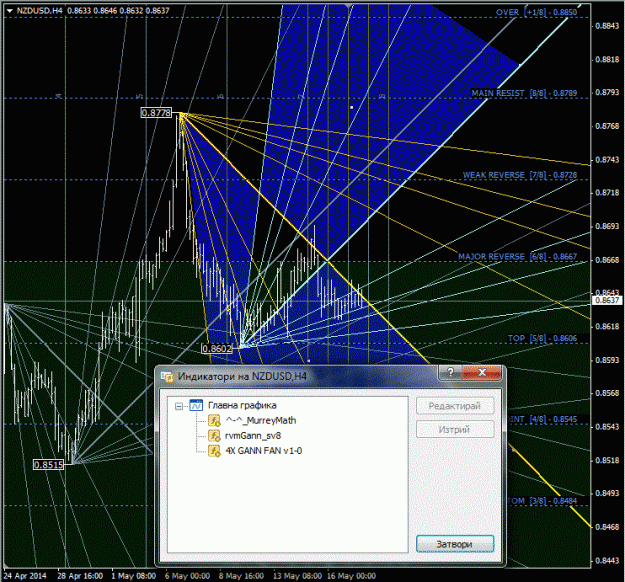Click the indicators dialog title bar icon
625x582 pixels.
(x=167, y=376)
